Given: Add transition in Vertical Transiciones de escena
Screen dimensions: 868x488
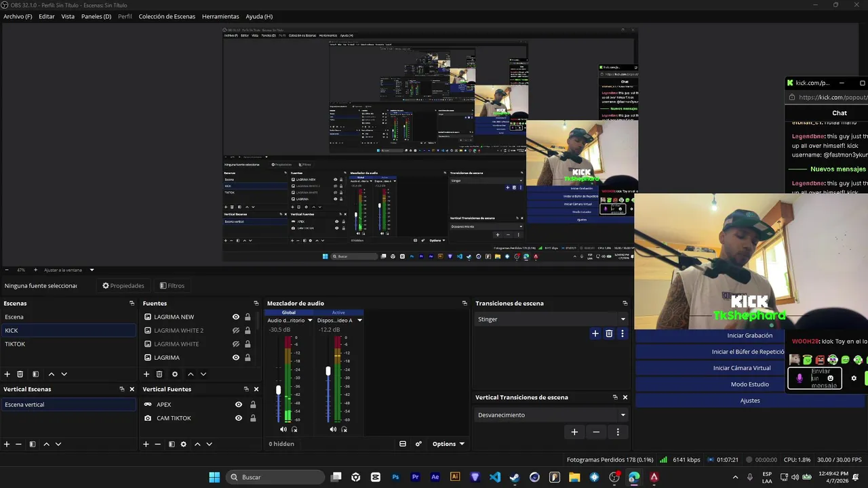Looking at the screenshot, I should pos(574,432).
